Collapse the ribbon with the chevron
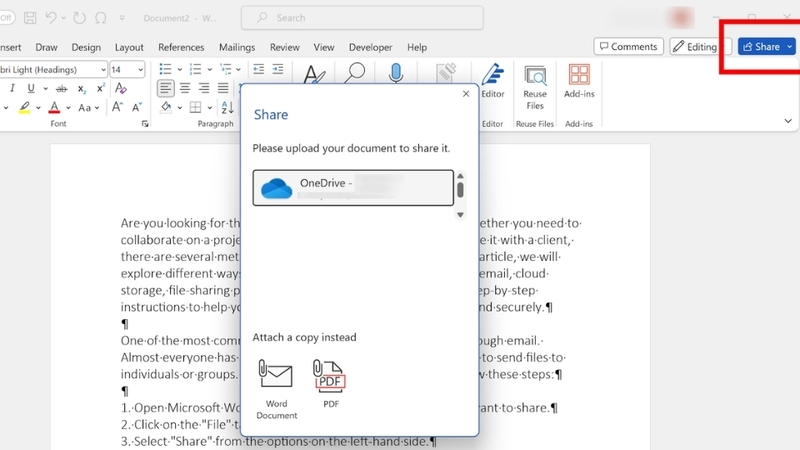 (x=788, y=121)
